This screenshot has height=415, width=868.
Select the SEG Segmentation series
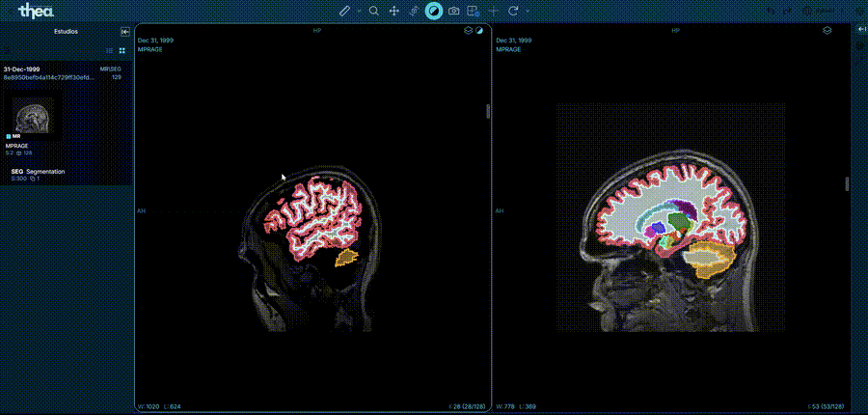click(39, 172)
